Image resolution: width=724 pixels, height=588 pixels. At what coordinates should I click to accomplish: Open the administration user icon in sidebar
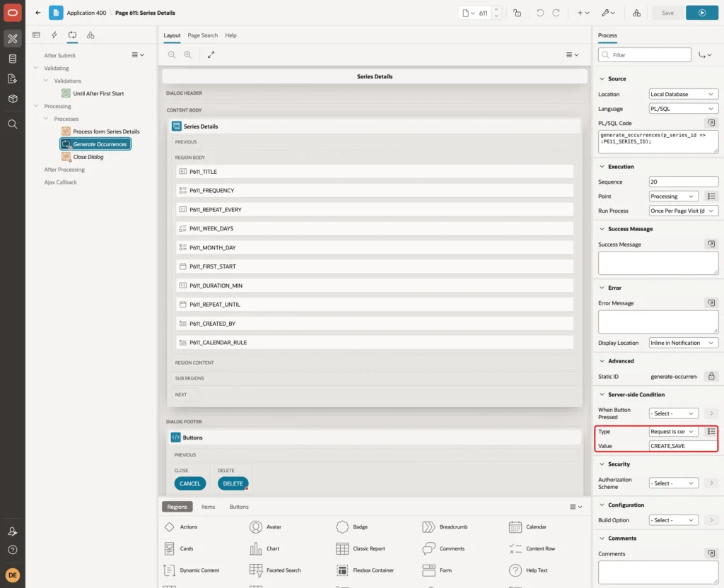click(13, 531)
